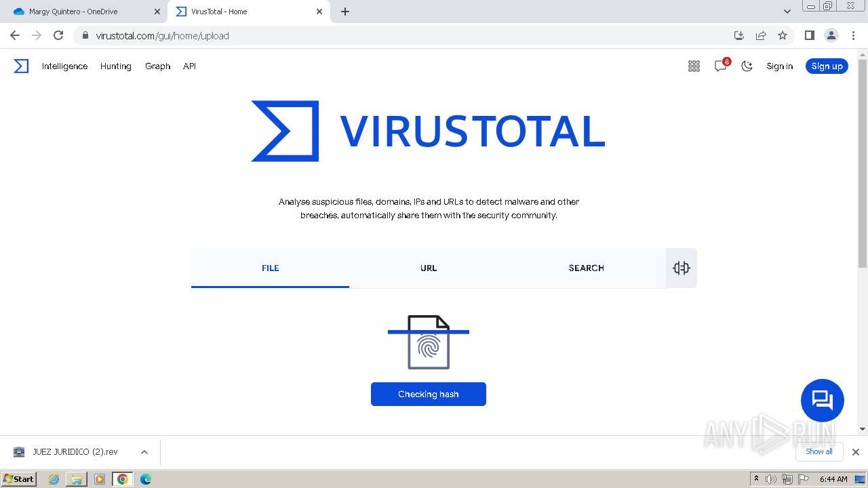Open API menu item
The image size is (868, 488).
pyautogui.click(x=189, y=66)
